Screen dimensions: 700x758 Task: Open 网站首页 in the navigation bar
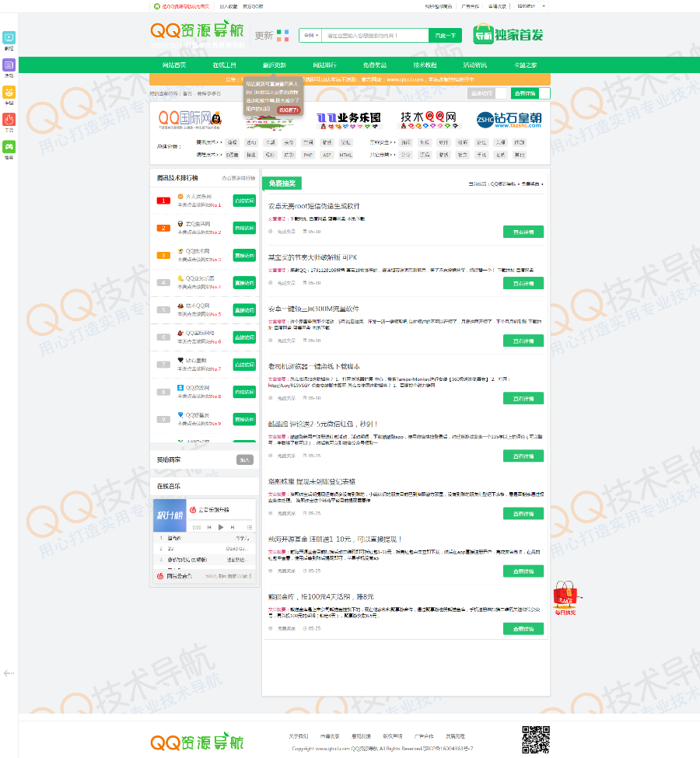click(174, 65)
